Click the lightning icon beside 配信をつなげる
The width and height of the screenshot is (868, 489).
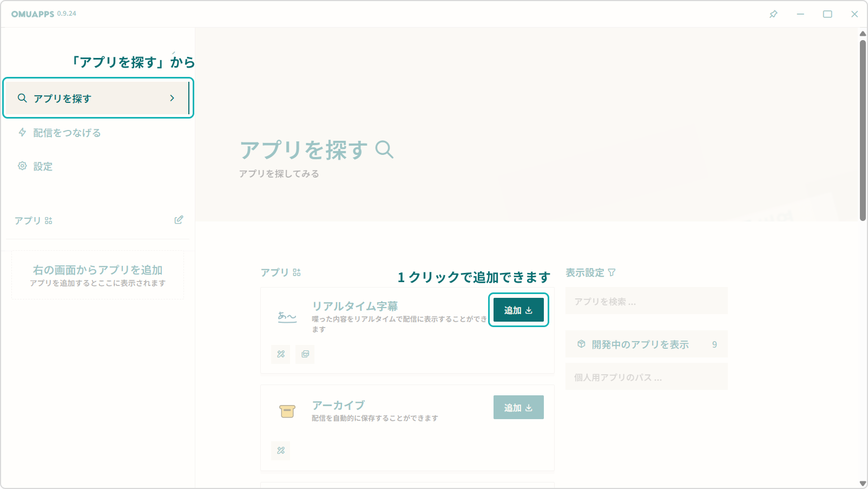point(22,133)
